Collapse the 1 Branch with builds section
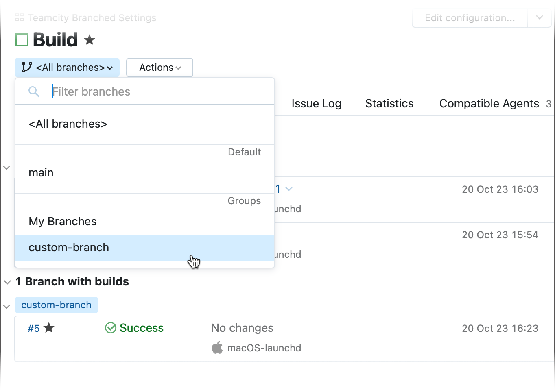 [7, 282]
